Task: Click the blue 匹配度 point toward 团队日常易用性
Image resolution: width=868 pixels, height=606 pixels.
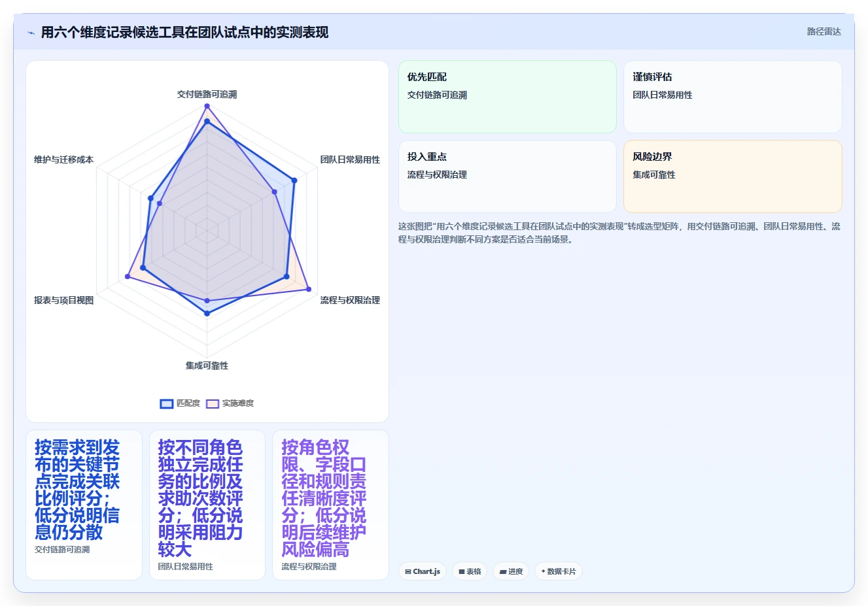Action: point(294,180)
